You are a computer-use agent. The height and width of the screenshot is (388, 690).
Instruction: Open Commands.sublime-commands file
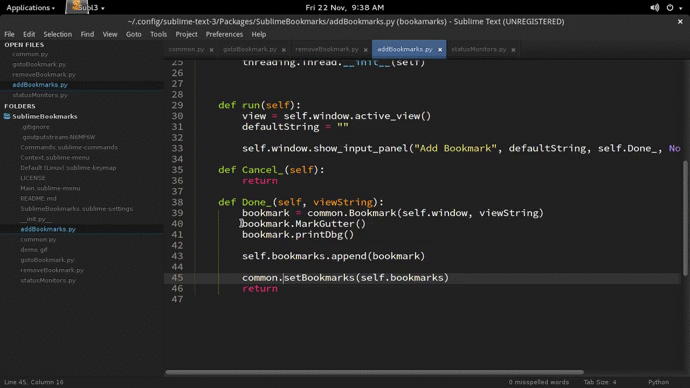click(x=69, y=147)
